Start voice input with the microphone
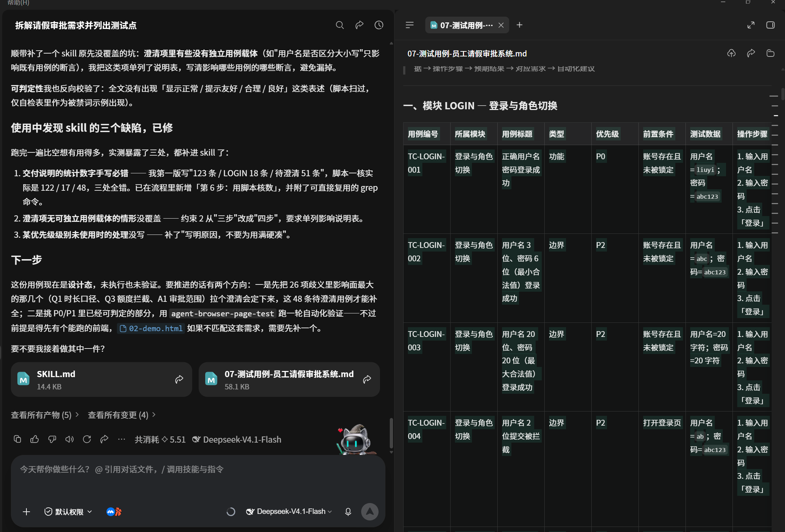Viewport: 785px width, 532px height. pos(348,511)
